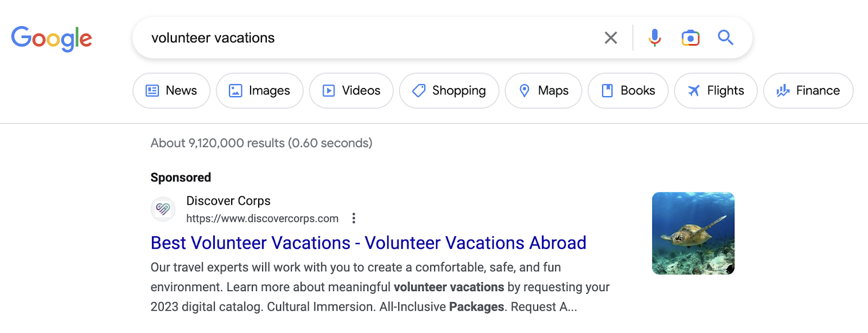This screenshot has width=868, height=333.
Task: Open the Maps results filter
Action: [x=544, y=91]
